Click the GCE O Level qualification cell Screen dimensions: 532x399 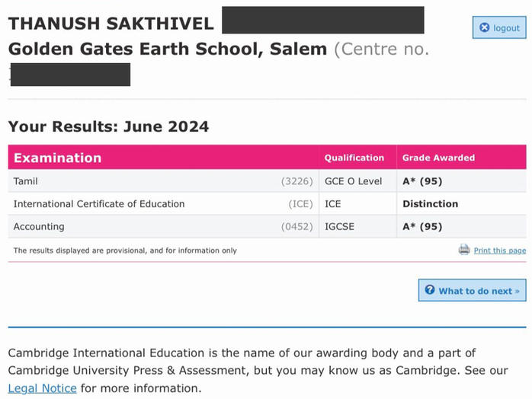353,181
